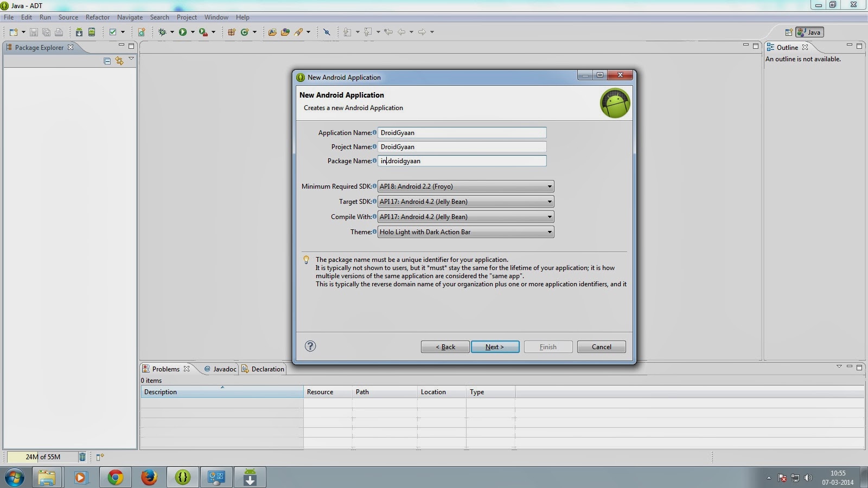Open Windows Media Player from the taskbar

click(81, 478)
